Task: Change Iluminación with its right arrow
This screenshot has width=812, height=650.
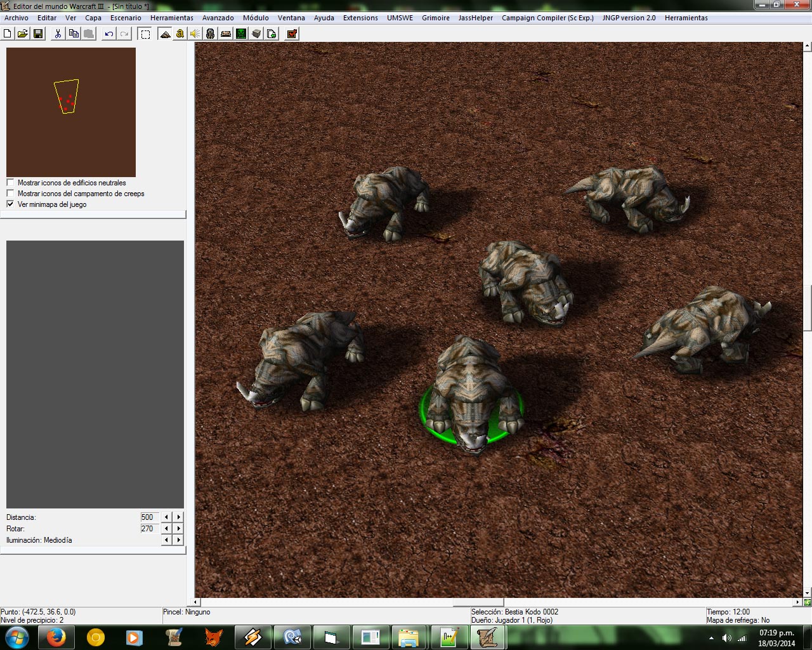Action: point(179,540)
